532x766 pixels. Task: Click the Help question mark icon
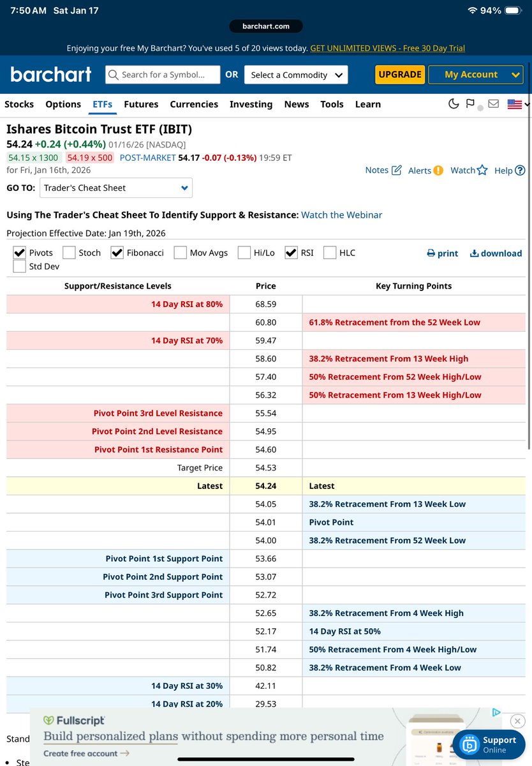[x=520, y=170]
